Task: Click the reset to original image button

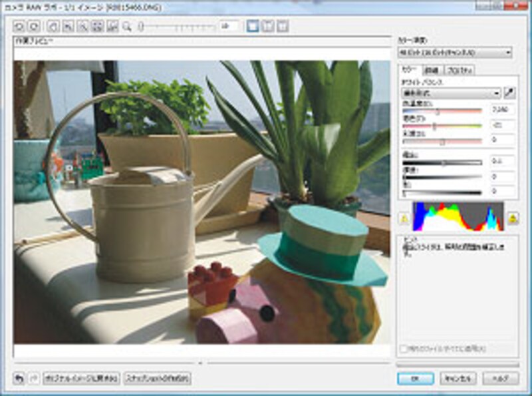Action: coord(81,378)
